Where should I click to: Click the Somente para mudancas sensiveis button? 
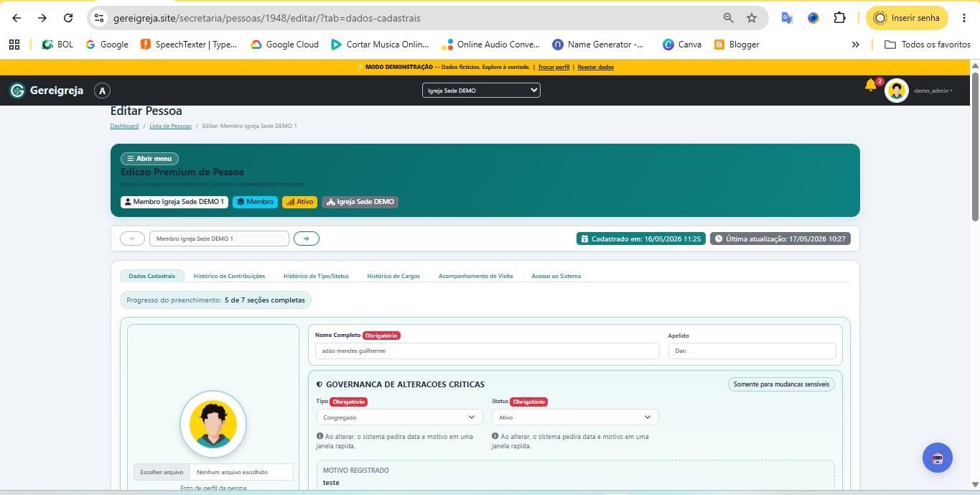[781, 384]
